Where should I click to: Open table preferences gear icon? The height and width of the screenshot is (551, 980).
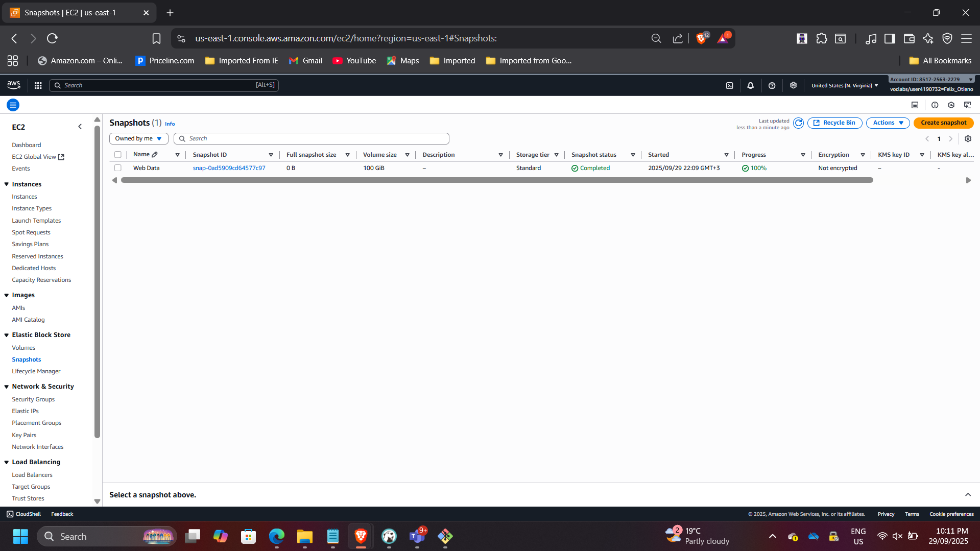968,139
